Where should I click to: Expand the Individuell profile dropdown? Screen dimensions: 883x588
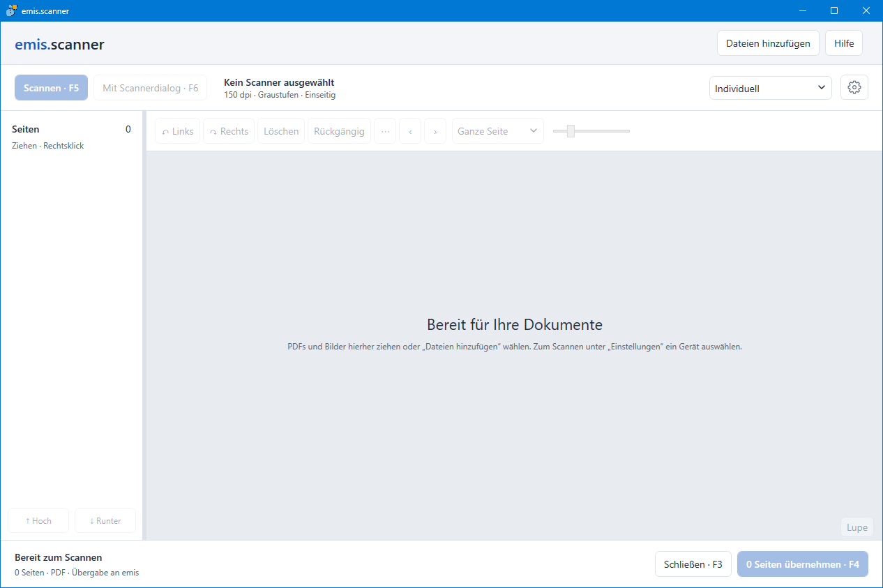[x=771, y=89]
